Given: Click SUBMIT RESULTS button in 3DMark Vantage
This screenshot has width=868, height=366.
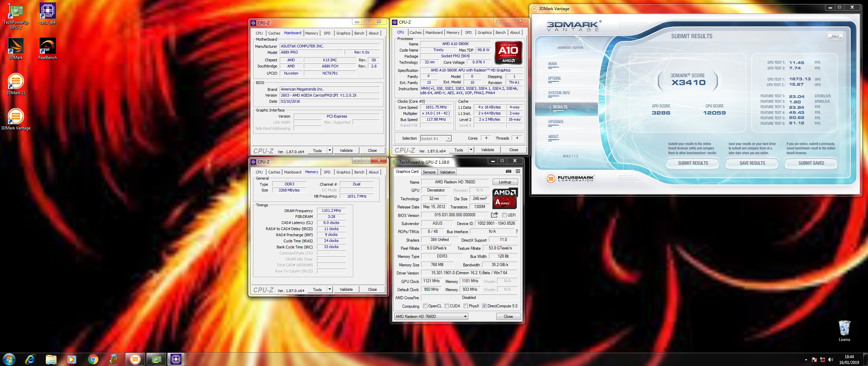Looking at the screenshot, I should coord(693,163).
